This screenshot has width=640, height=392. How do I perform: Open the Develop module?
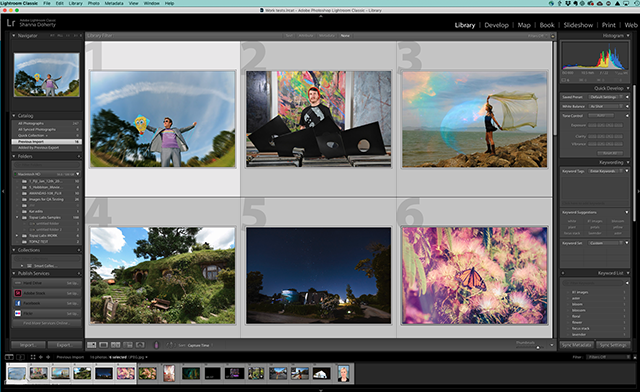496,25
